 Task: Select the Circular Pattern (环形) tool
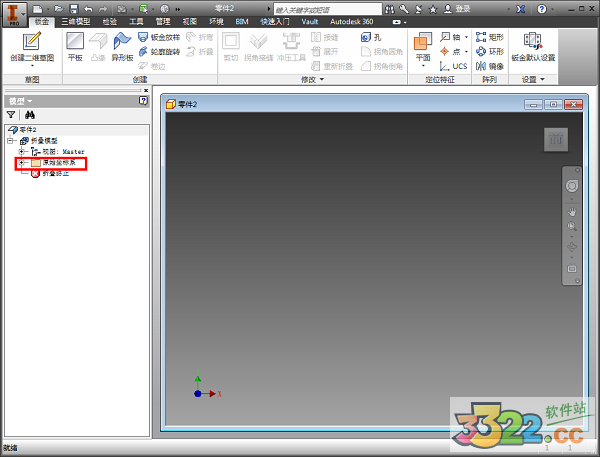(x=489, y=51)
